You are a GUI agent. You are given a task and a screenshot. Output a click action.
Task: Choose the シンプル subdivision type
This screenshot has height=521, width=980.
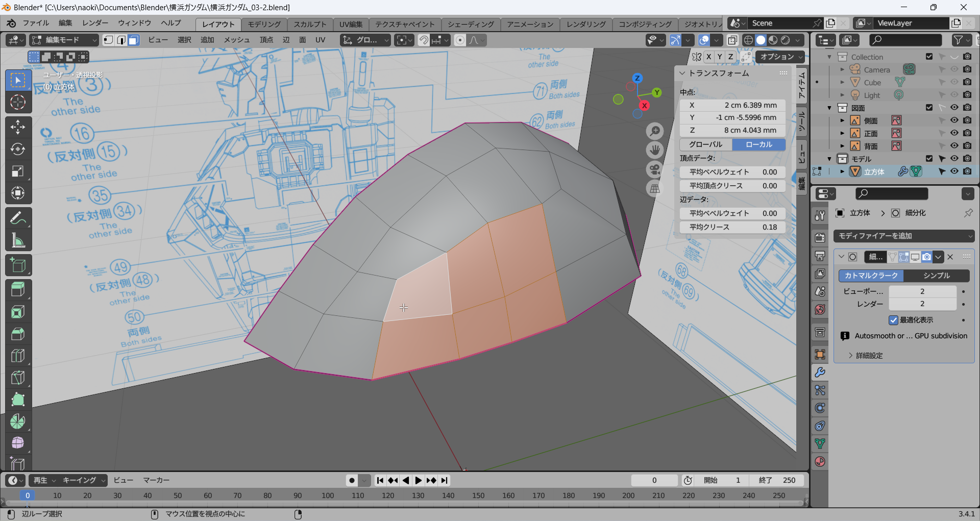(936, 276)
